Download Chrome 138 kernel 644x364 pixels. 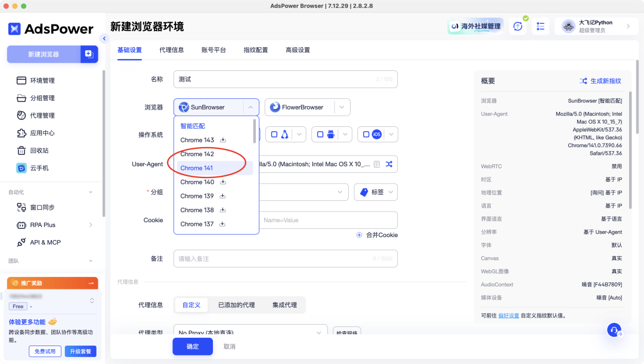pyautogui.click(x=222, y=210)
